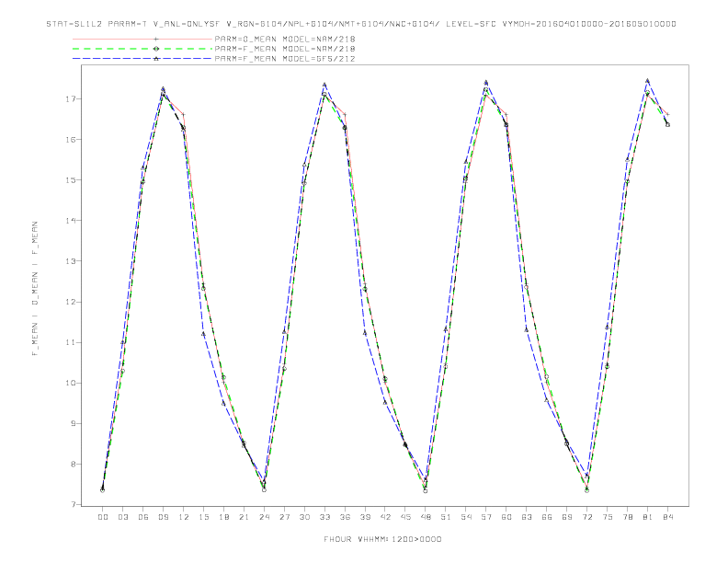Click x-axis tick label 78
The image size is (728, 563).
click(628, 517)
